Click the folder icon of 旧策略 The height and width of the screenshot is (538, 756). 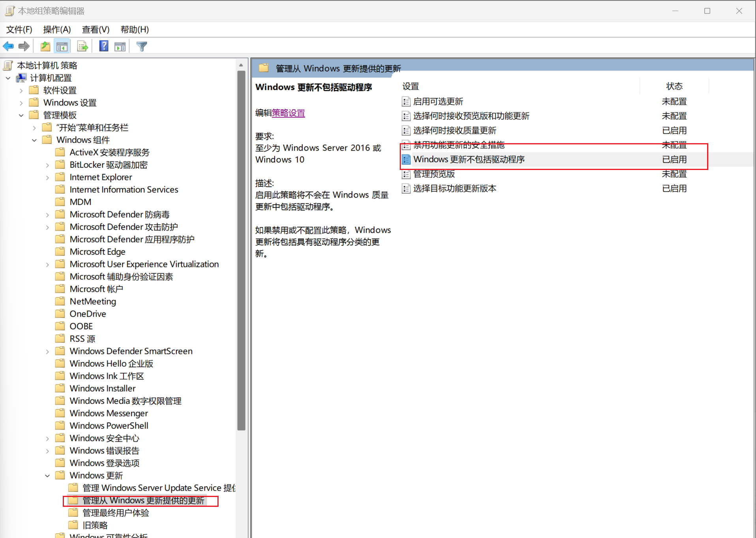click(73, 525)
